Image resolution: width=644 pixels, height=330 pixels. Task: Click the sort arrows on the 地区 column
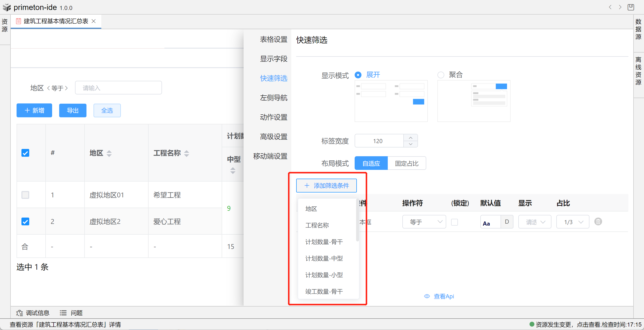tap(109, 153)
